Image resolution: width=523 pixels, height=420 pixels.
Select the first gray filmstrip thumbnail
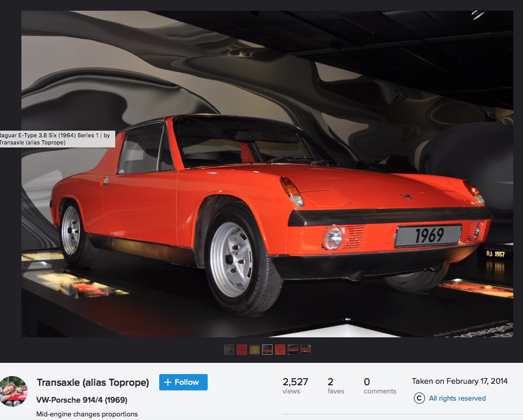(229, 349)
